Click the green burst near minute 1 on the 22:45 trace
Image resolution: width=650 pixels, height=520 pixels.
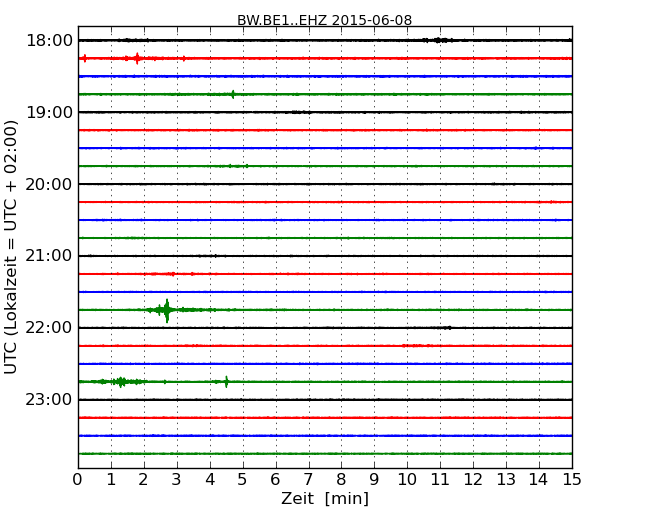coord(121,381)
